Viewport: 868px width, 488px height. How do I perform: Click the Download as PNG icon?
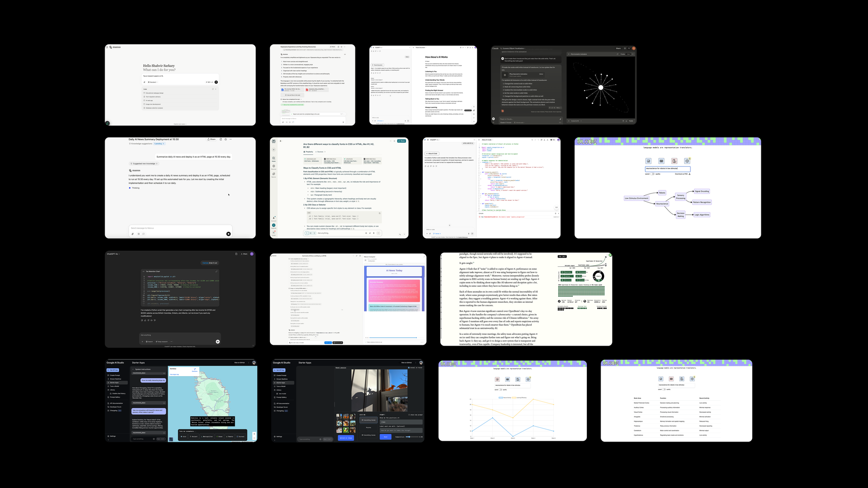click(x=690, y=174)
